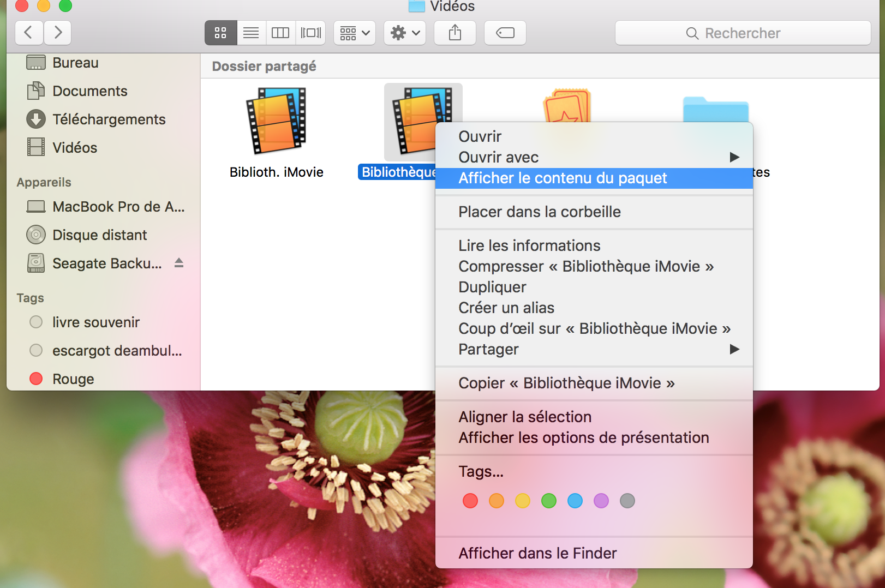
Task: Apply the red tag color circle
Action: click(x=470, y=501)
